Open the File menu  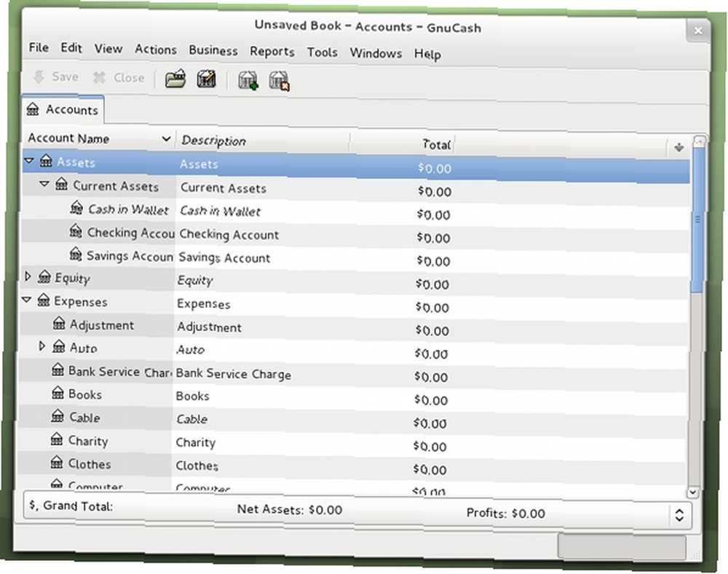tap(39, 47)
